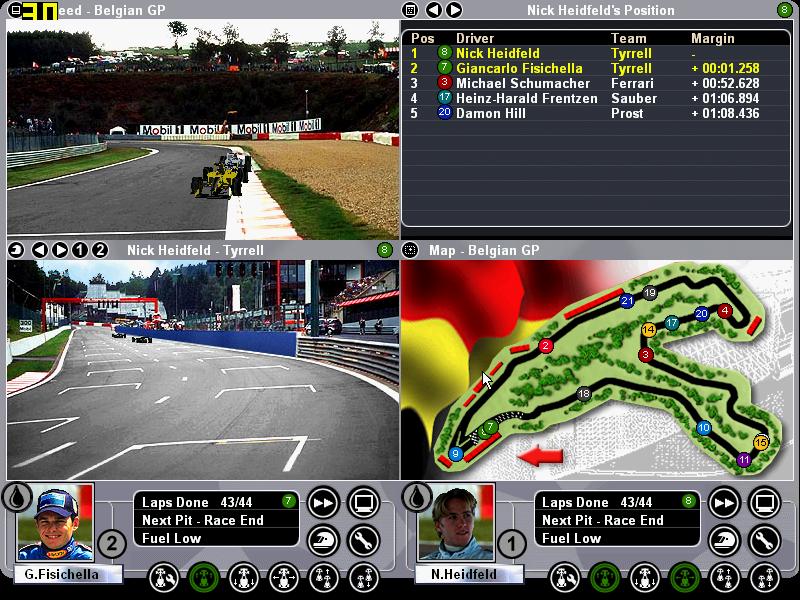Image resolution: width=800 pixels, height=600 pixels.
Task: Select Damon Hill row in position table
Action: (595, 113)
